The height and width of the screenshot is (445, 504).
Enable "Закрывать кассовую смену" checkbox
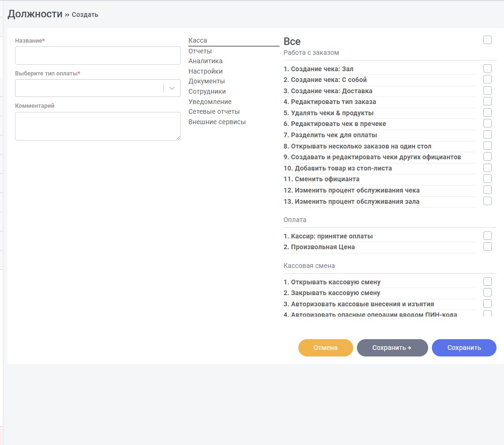487,293
